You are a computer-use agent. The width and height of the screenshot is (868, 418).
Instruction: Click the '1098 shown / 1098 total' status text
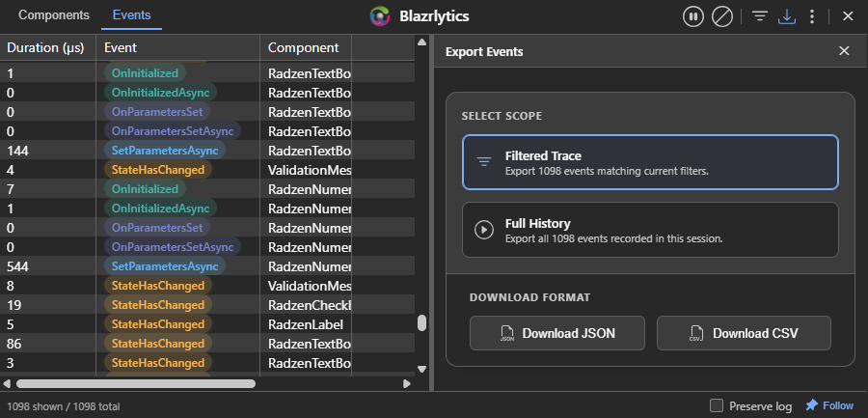pos(63,406)
